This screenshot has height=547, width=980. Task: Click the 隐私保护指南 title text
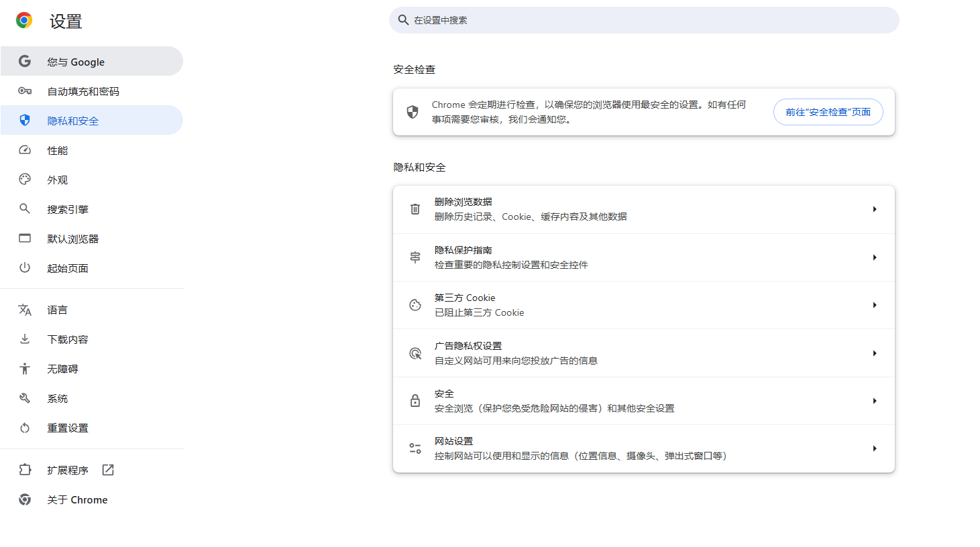464,250
